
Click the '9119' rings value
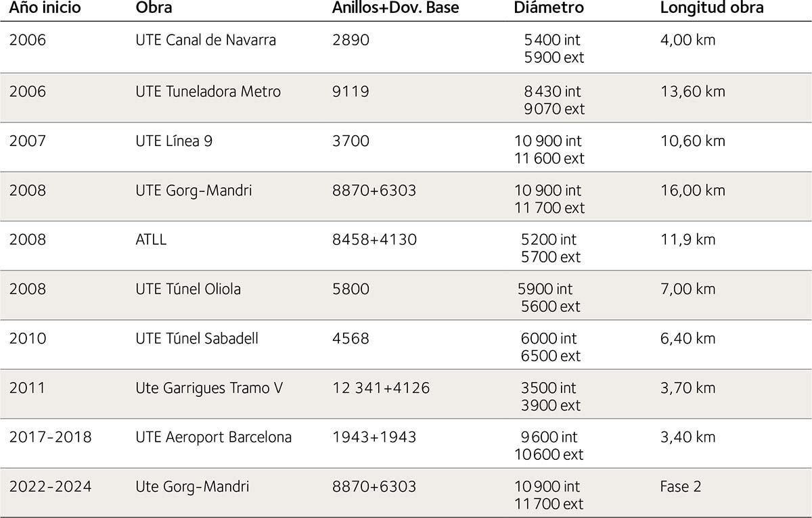click(351, 91)
